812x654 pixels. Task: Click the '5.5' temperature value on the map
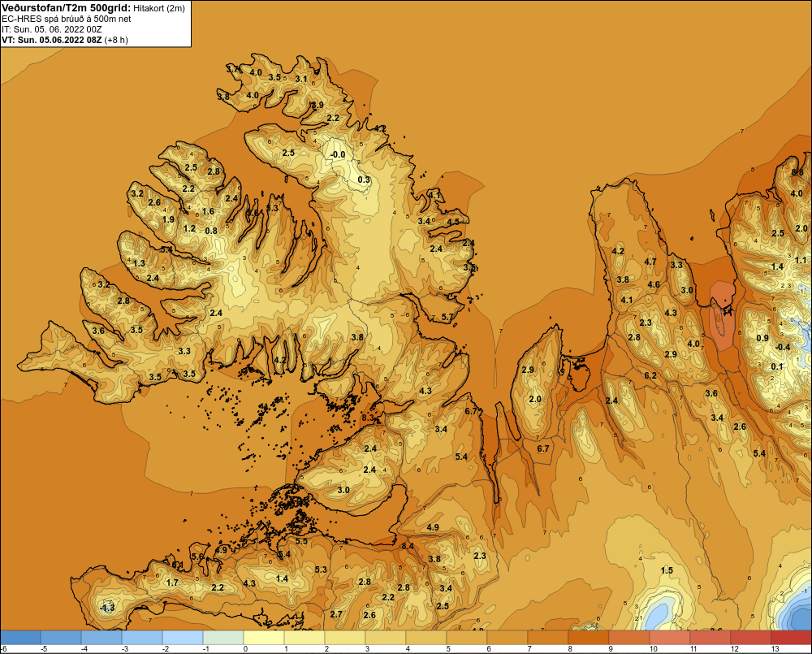click(x=301, y=541)
